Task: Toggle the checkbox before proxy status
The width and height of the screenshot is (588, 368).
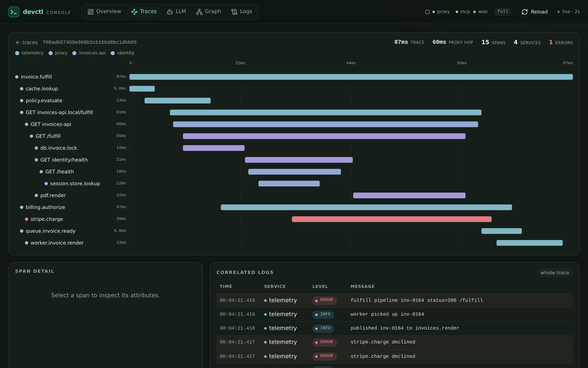Action: (x=427, y=12)
